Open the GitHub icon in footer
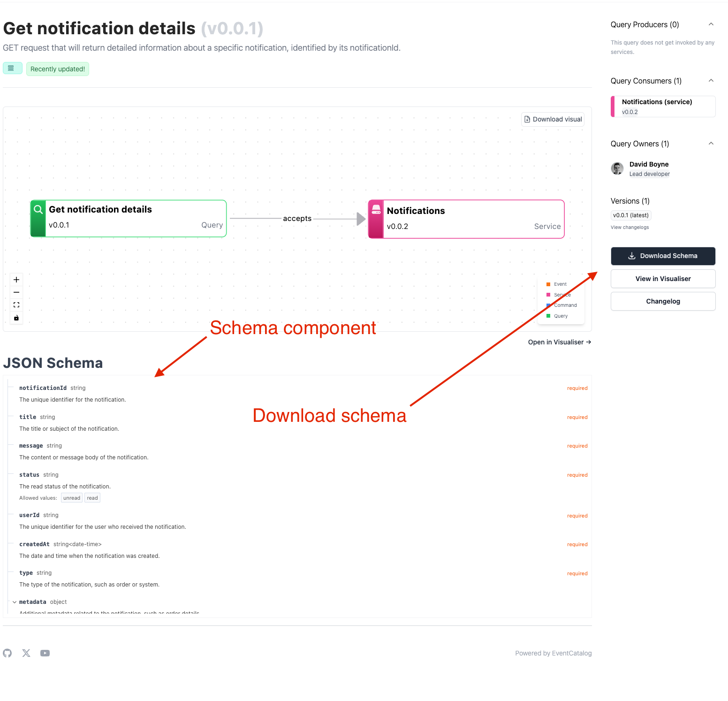 pos(8,653)
